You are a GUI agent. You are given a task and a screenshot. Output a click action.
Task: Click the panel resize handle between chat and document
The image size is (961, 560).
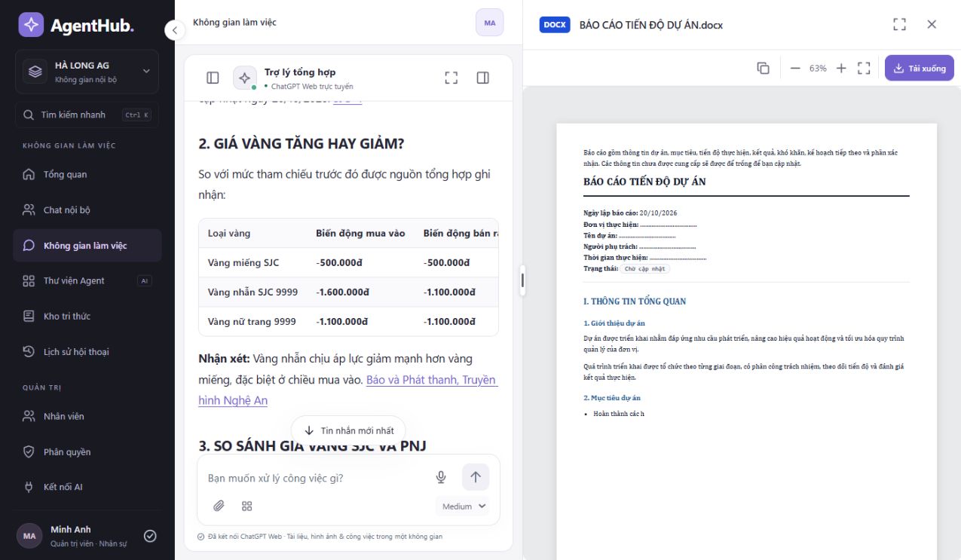pos(522,280)
